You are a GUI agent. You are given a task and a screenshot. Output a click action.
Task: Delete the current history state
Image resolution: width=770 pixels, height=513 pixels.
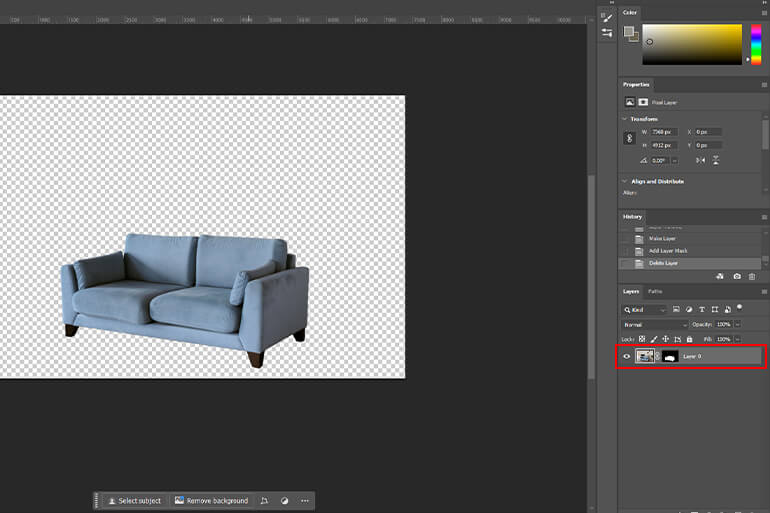click(752, 277)
